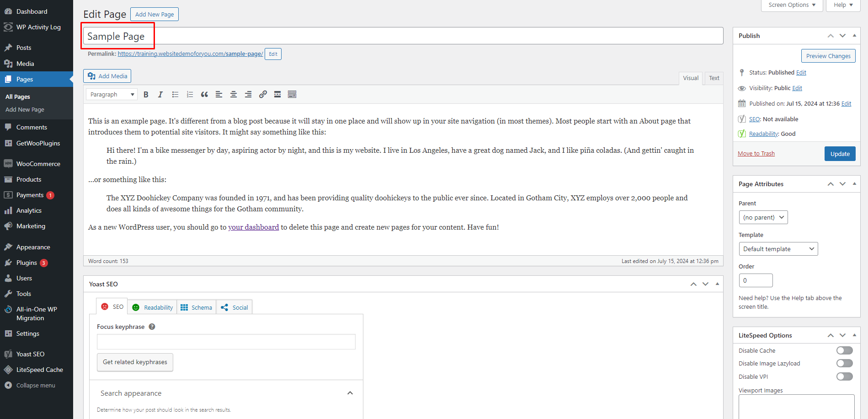Click into the Focus keyphrase field
868x419 pixels.
point(226,342)
